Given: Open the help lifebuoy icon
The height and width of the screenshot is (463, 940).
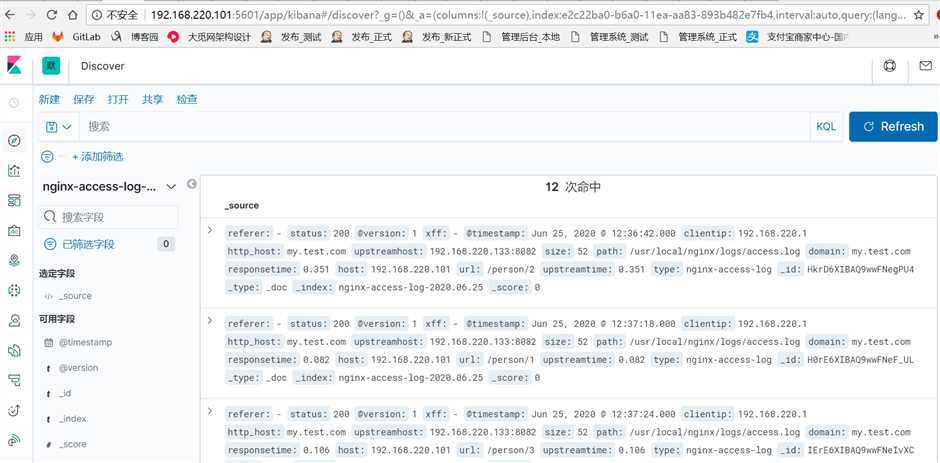Looking at the screenshot, I should click(890, 65).
